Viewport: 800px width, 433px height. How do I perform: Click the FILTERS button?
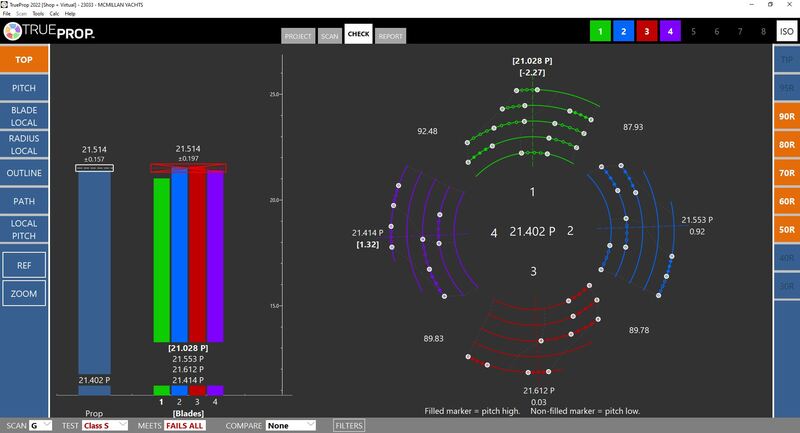tap(349, 425)
